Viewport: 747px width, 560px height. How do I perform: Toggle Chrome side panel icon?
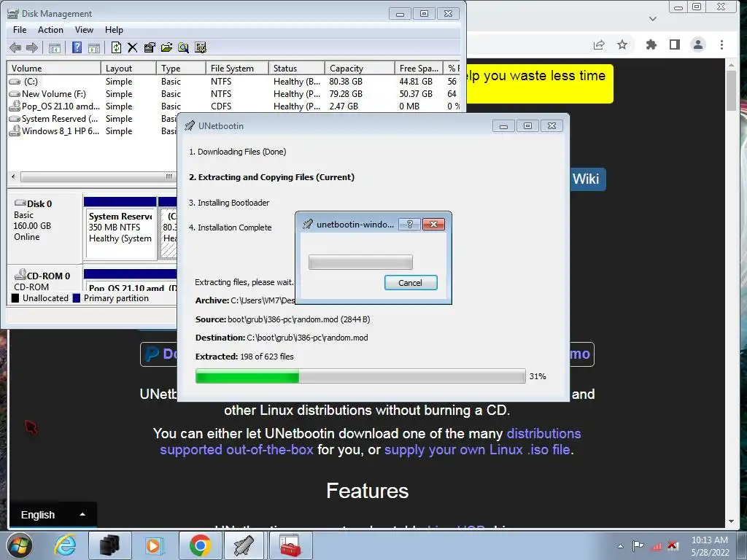pos(675,44)
